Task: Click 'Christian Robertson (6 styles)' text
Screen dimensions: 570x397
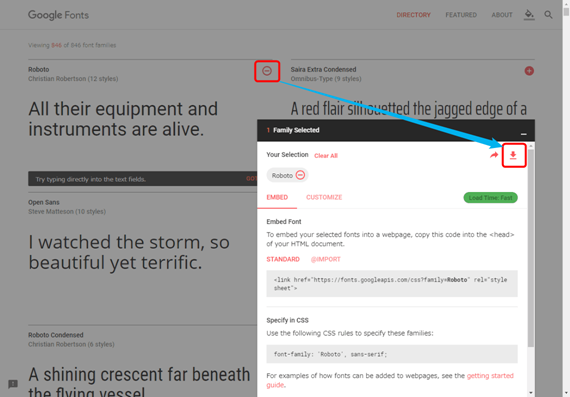Action: (x=71, y=344)
